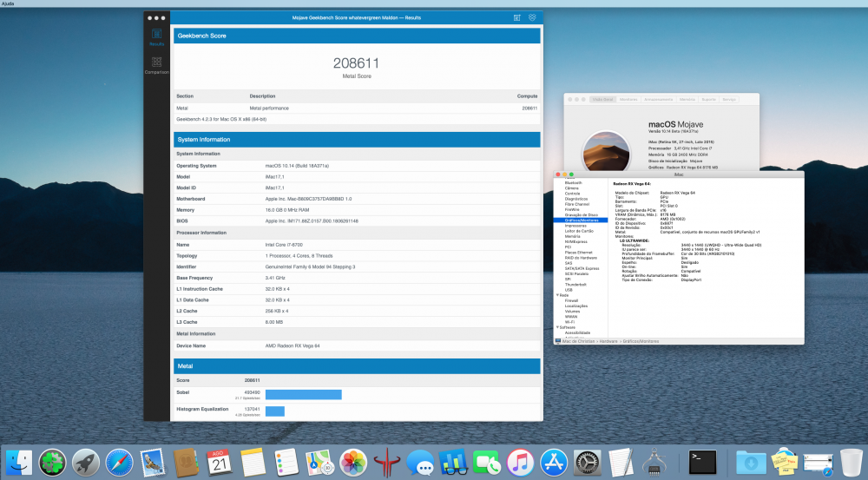Open Finder from the Dock
The height and width of the screenshot is (480, 868).
[x=19, y=463]
